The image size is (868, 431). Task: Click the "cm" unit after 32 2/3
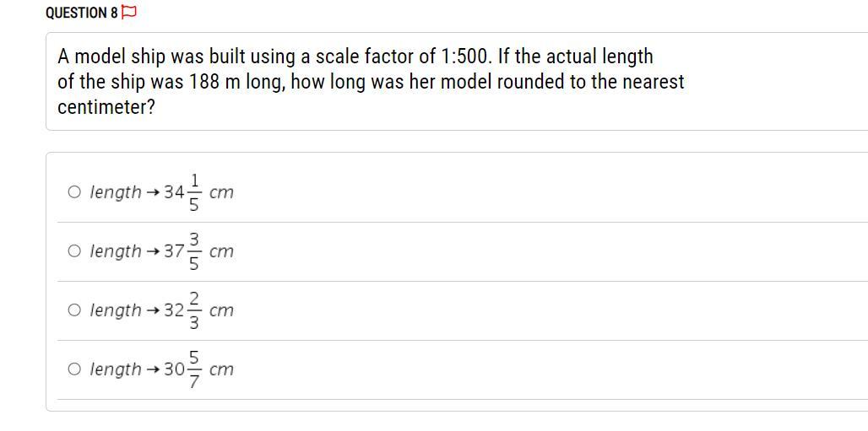[221, 311]
